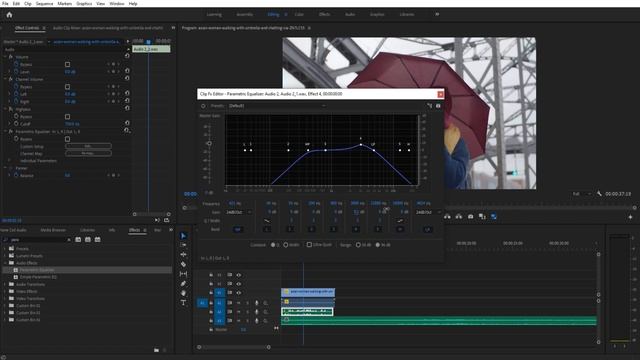The width and height of the screenshot is (640, 360).
Task: Open the File menu
Action: pos(5,3)
